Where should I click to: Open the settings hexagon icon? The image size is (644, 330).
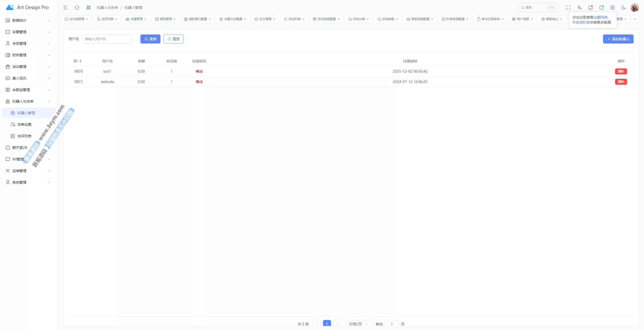click(612, 8)
